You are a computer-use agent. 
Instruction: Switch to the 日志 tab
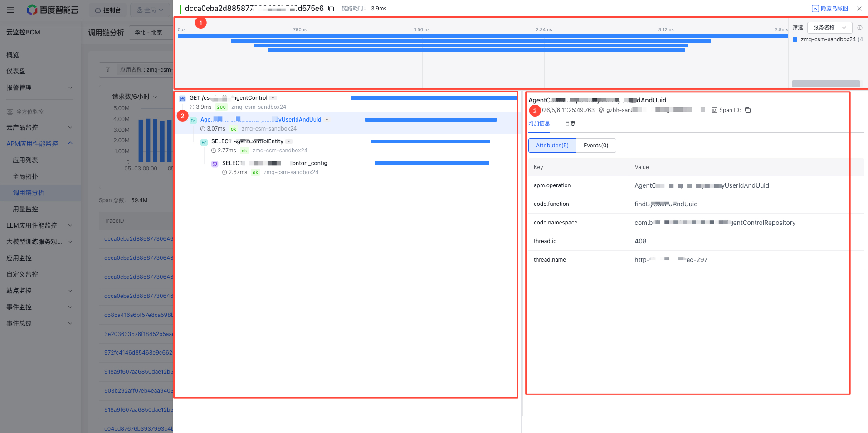coord(570,123)
